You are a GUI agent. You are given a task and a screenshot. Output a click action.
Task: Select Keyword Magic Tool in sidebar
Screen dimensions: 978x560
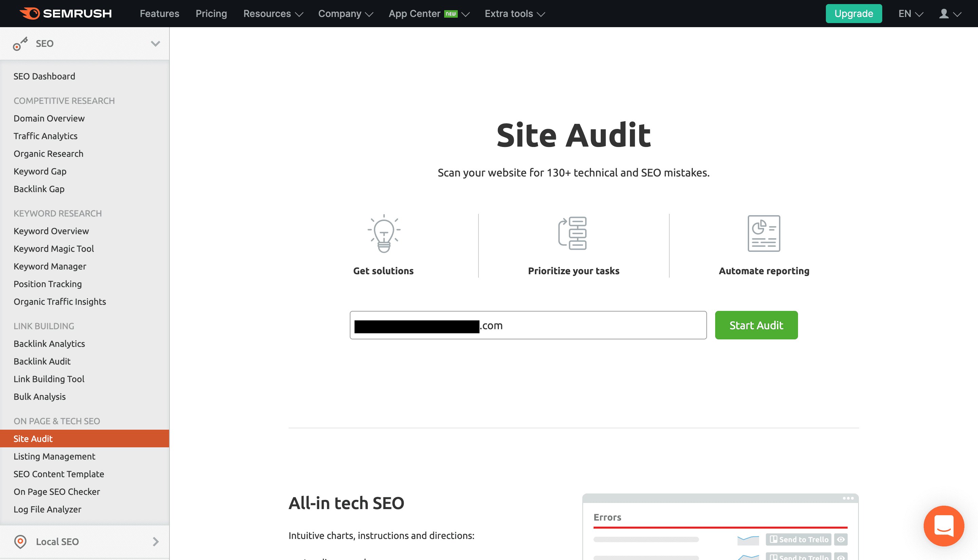click(53, 248)
